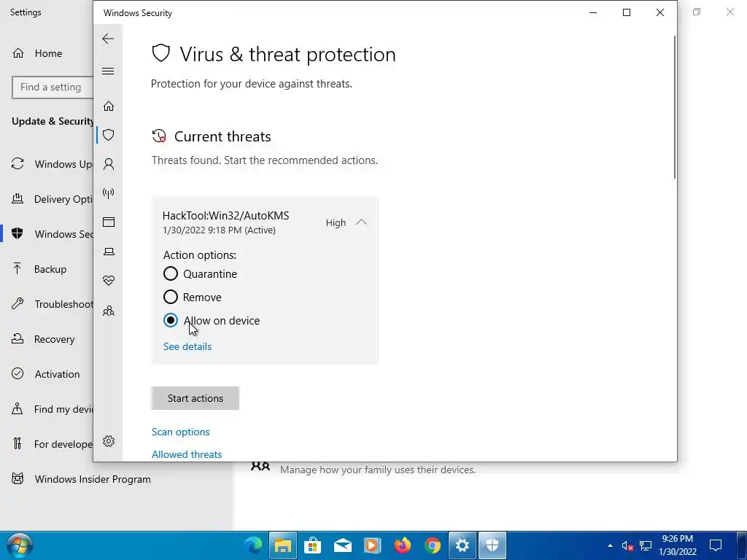This screenshot has height=560, width=747.
Task: Click the HackTool:Win32/AutoKMS threat name
Action: coord(226,216)
